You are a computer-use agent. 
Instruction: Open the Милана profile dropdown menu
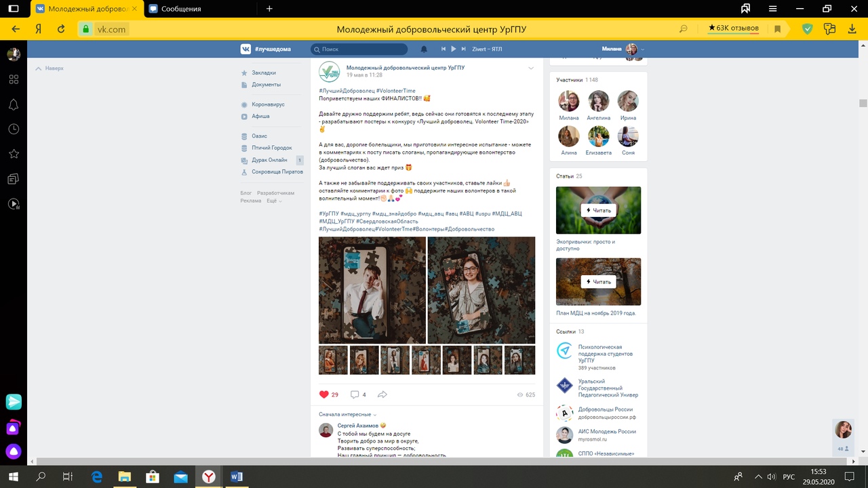click(x=623, y=49)
